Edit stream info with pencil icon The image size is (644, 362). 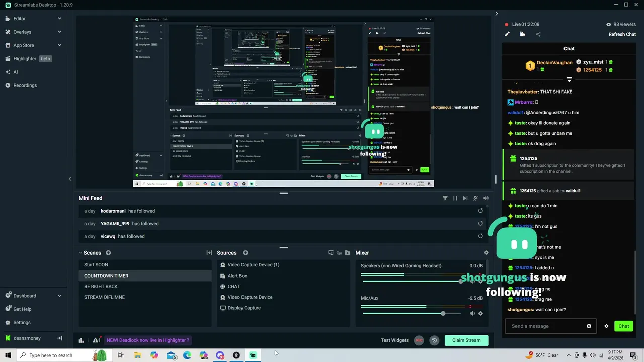(x=507, y=34)
